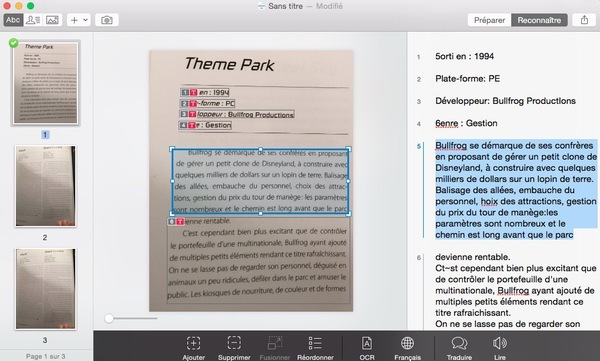Switch to image mode icon
600x361 pixels.
pos(52,20)
